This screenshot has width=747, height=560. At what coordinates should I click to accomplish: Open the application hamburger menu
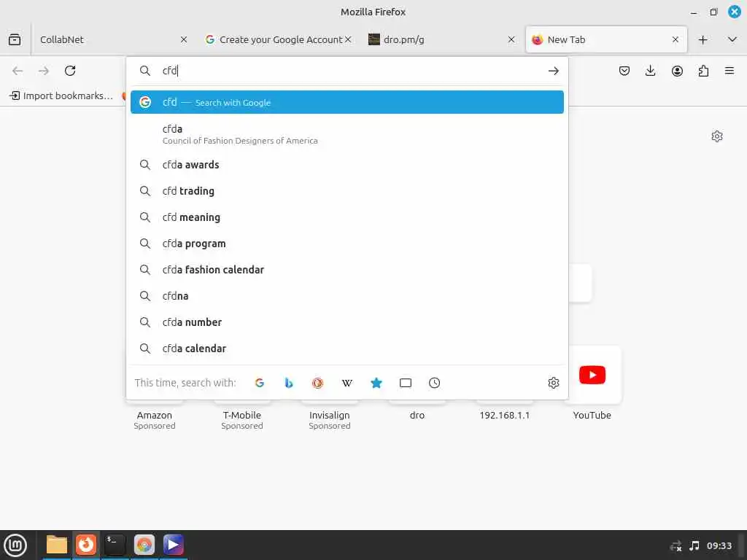tap(729, 71)
